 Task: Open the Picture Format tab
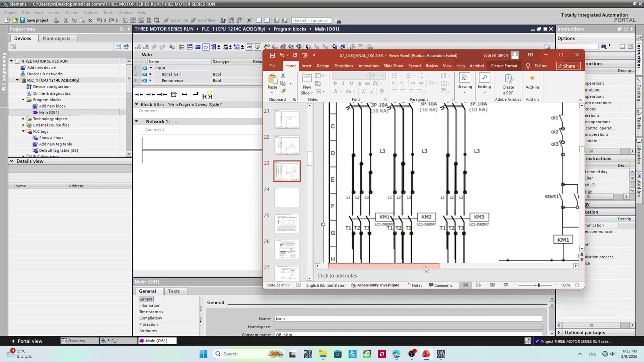(x=504, y=66)
